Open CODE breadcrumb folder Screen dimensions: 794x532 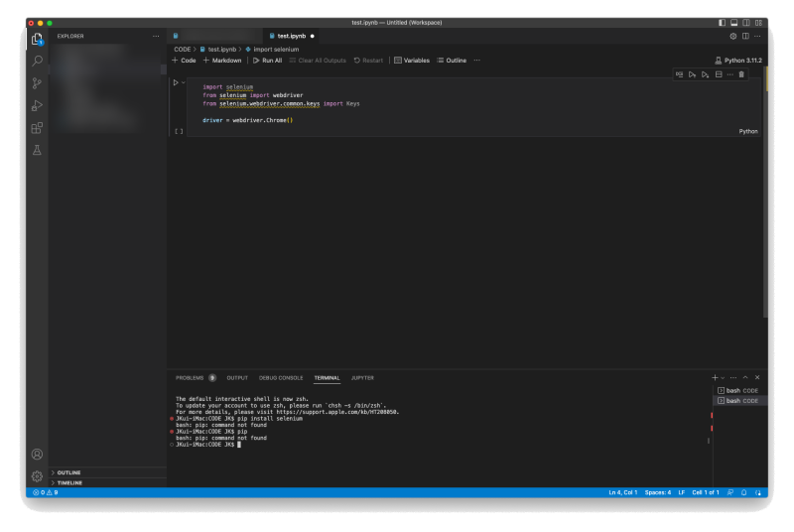[x=183, y=49]
